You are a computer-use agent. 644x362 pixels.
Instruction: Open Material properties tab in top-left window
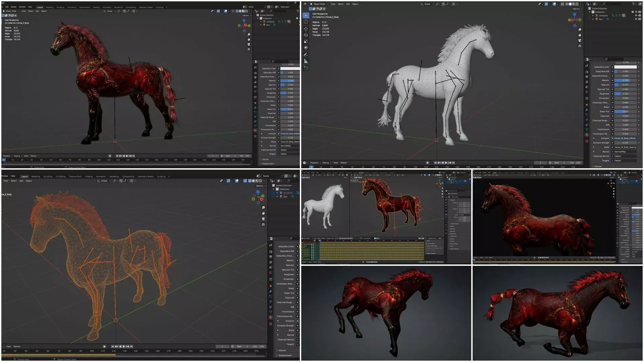pyautogui.click(x=255, y=130)
